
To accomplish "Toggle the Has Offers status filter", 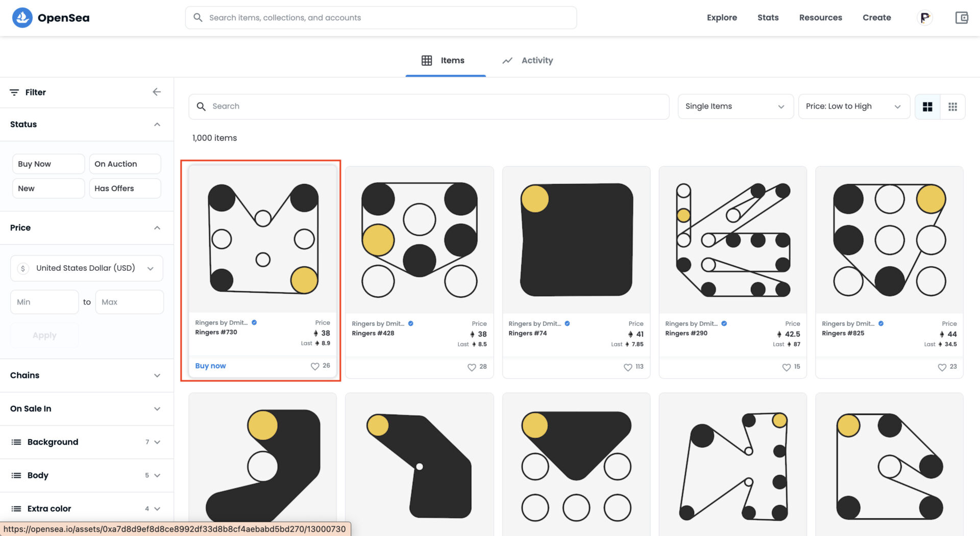I will (125, 188).
